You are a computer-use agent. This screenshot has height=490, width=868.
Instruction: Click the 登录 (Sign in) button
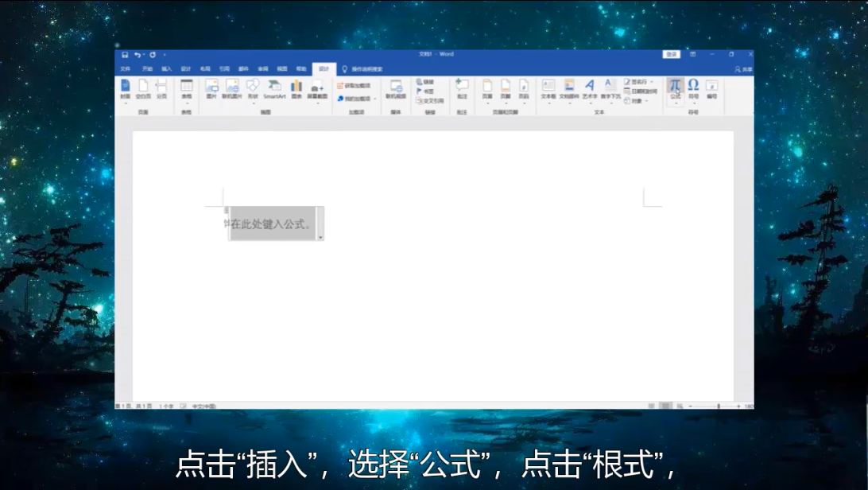click(x=672, y=55)
